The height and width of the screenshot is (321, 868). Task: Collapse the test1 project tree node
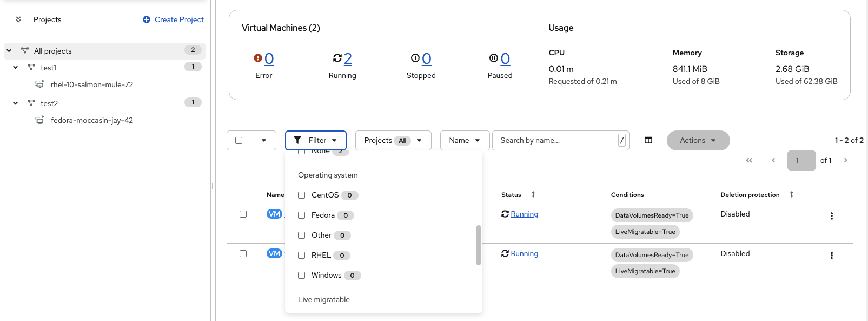16,68
